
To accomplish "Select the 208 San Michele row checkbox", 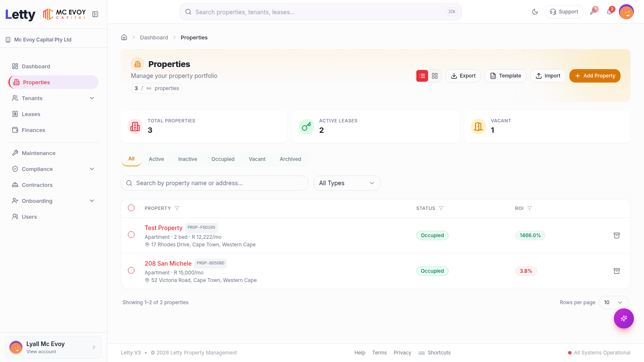I will pos(131,270).
